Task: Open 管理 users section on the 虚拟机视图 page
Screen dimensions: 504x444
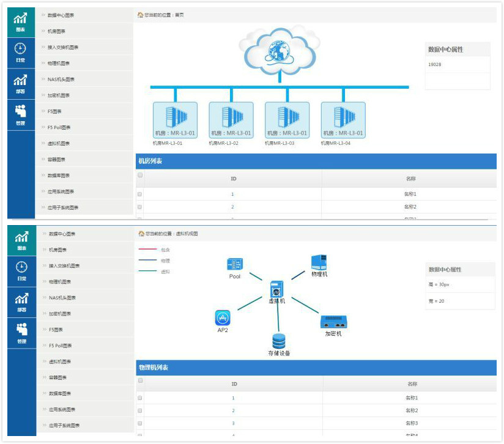Action: tap(22, 333)
